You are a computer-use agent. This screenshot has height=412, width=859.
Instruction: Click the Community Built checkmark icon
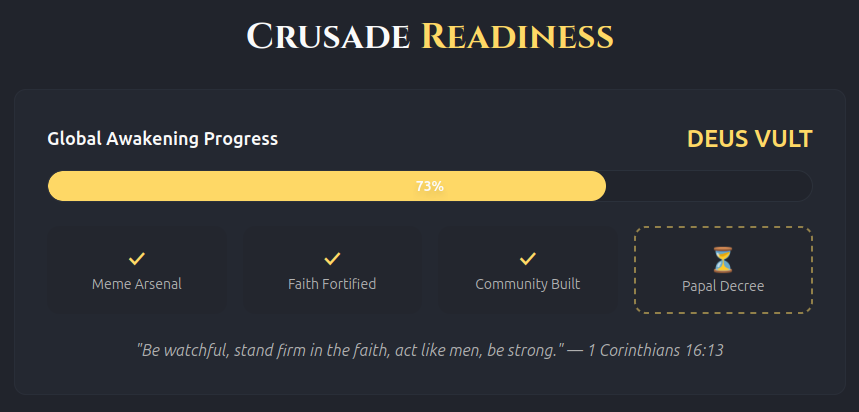[527, 259]
